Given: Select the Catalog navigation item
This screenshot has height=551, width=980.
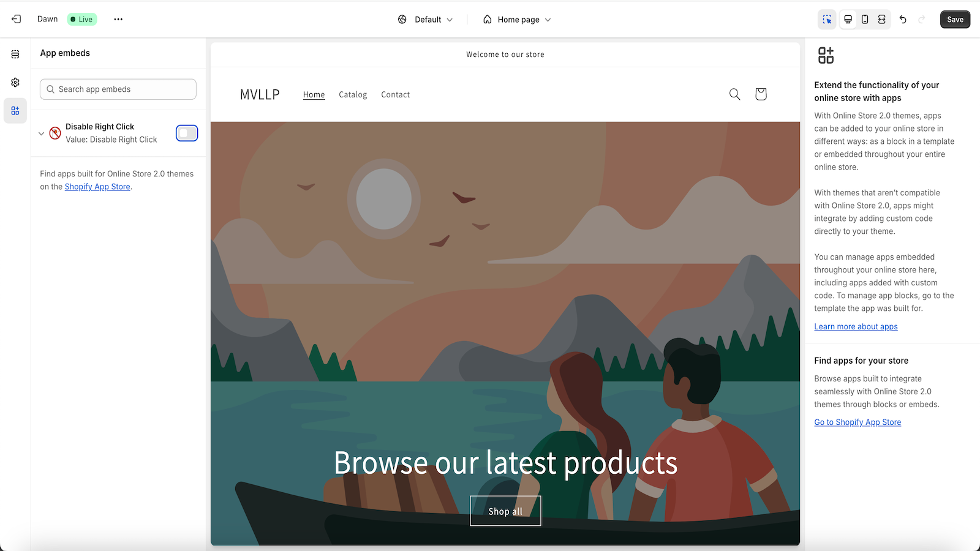Looking at the screenshot, I should click(x=353, y=94).
